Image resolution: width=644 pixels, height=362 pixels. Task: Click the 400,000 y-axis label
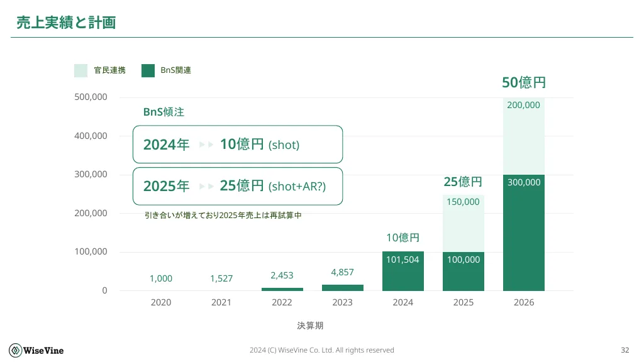coord(91,136)
